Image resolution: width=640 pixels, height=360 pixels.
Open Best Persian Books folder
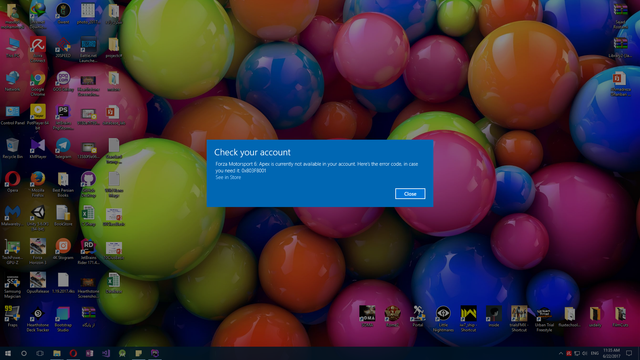coord(63,184)
